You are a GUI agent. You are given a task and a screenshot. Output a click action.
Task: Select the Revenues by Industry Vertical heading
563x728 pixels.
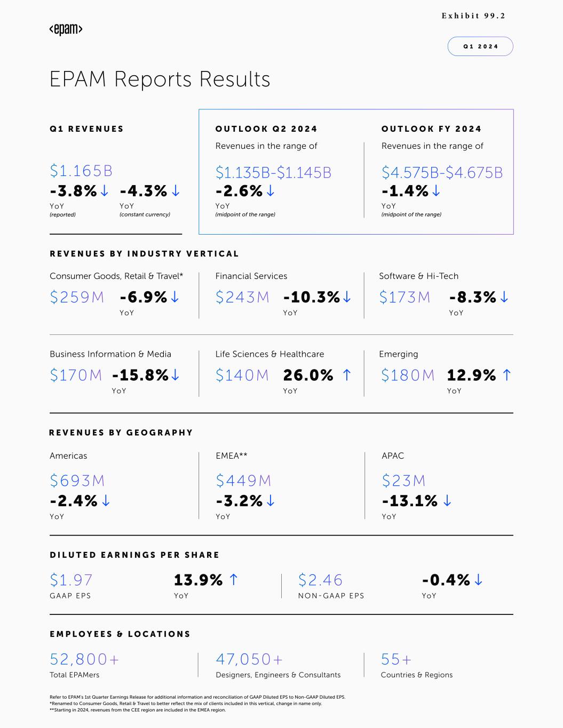click(x=144, y=254)
